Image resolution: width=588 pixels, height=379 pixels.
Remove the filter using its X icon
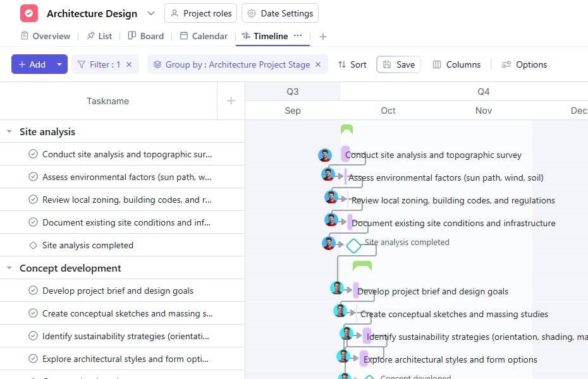[x=129, y=64]
